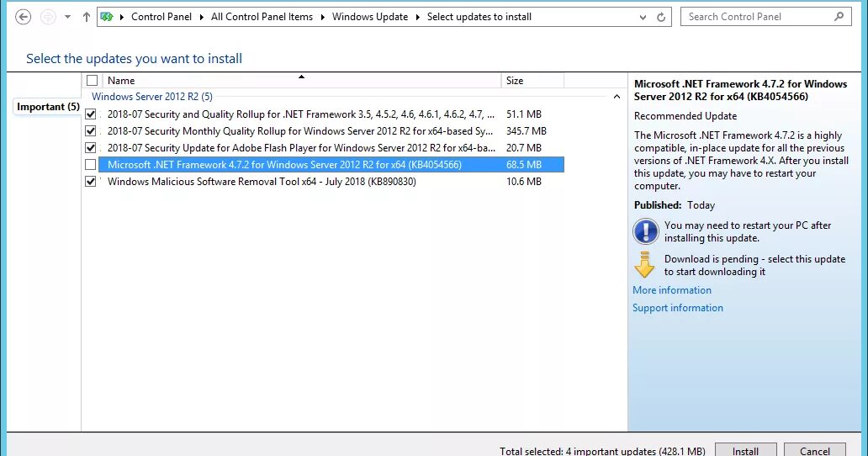Viewport: 868px width, 456px height.
Task: Uncheck .NET Framework Security and Quality Rollup
Action: coord(90,114)
